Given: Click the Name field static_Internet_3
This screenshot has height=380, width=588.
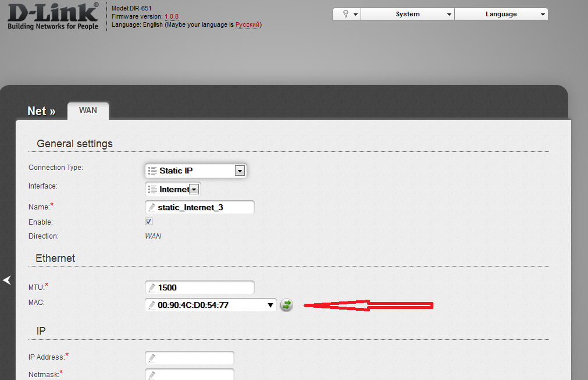Looking at the screenshot, I should (199, 207).
